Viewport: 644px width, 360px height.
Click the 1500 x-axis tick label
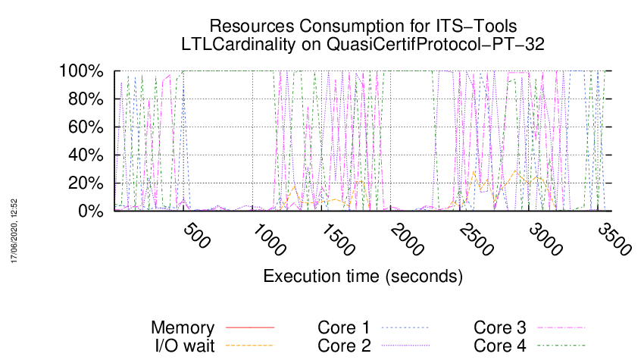tap(338, 240)
